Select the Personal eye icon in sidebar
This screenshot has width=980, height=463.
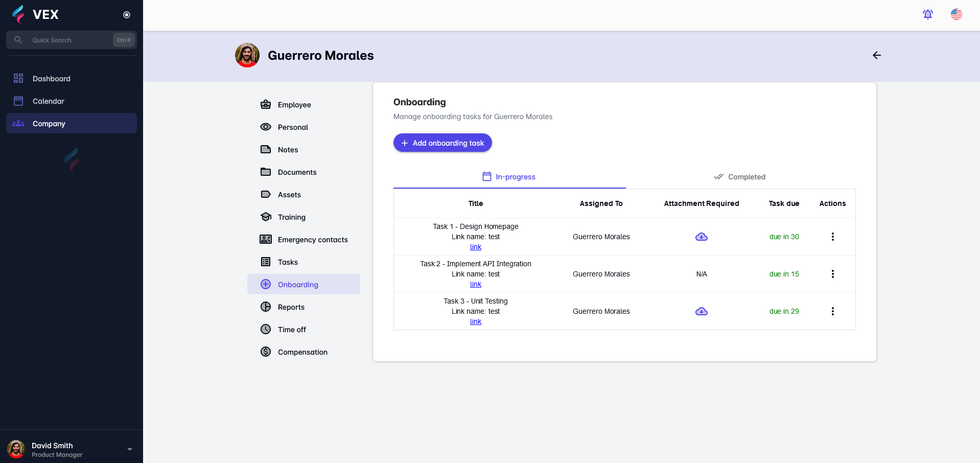(x=265, y=127)
